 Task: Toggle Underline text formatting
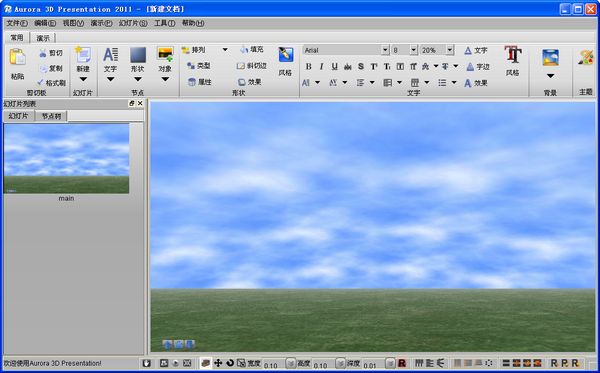pos(334,67)
